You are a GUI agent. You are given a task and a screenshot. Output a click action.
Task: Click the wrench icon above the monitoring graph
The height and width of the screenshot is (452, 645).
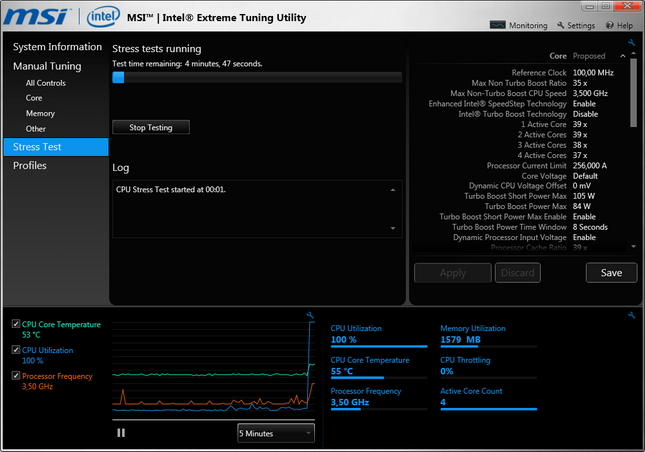310,315
